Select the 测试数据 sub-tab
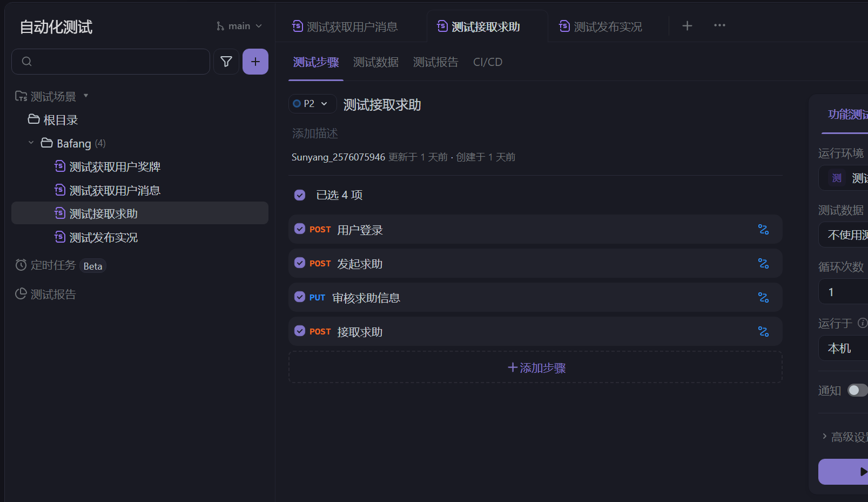Screen dimensions: 868x502 (x=376, y=62)
